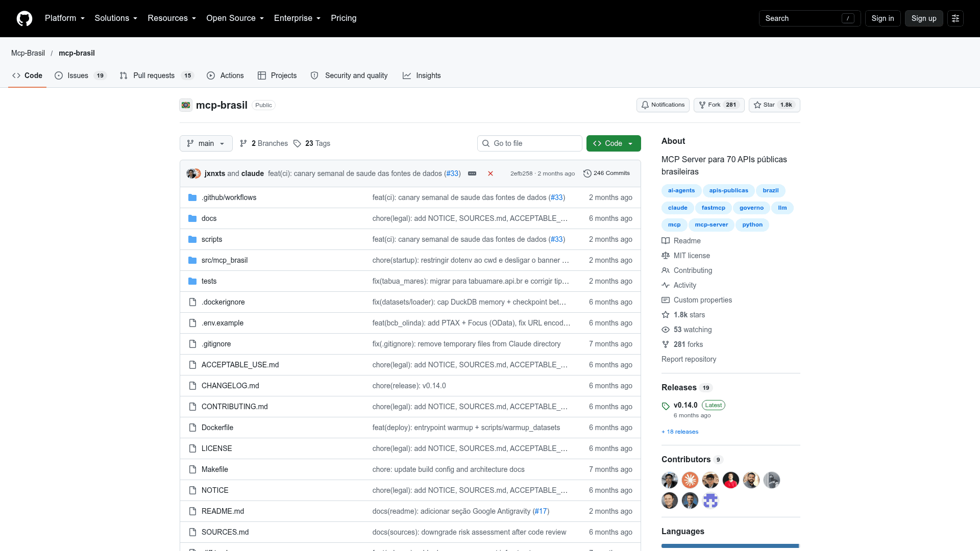Expand commit message ellipsis button
This screenshot has width=980, height=551.
[x=472, y=173]
